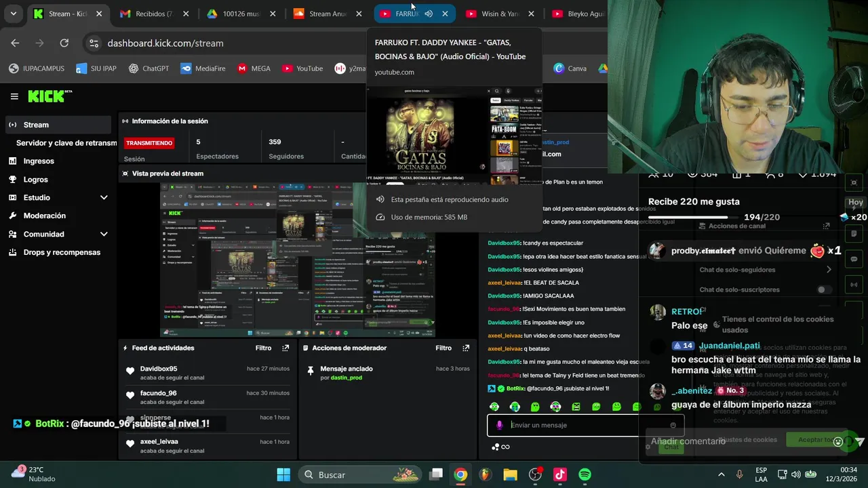Image resolution: width=868 pixels, height=488 pixels.
Task: Click heart icon next to facundo_96 follow
Action: click(130, 395)
